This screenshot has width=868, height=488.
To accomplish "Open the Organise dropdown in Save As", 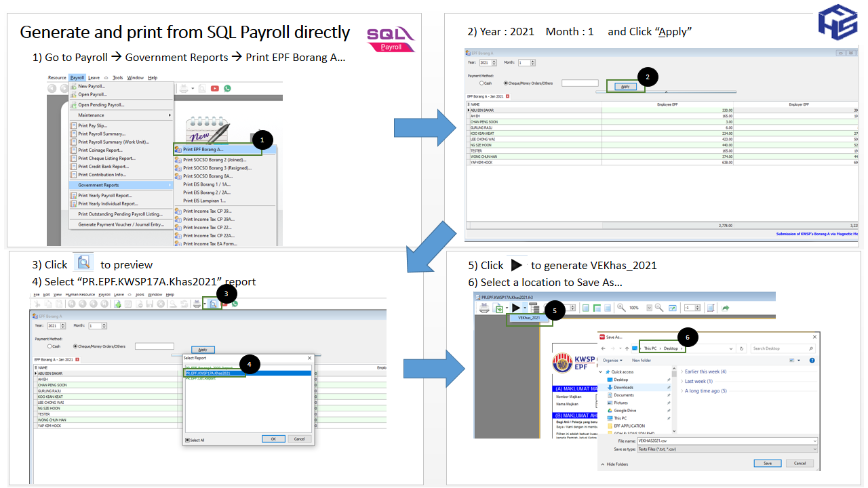I will 612,361.
